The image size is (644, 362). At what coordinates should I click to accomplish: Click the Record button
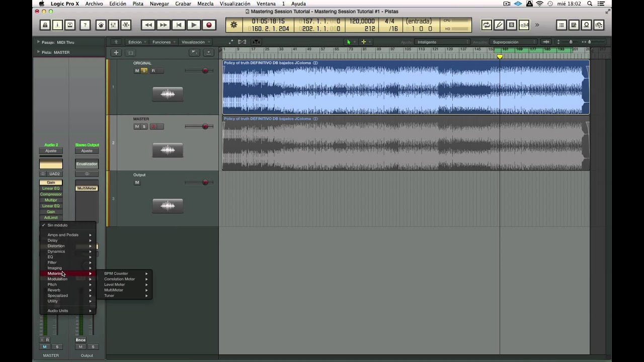[x=209, y=25]
